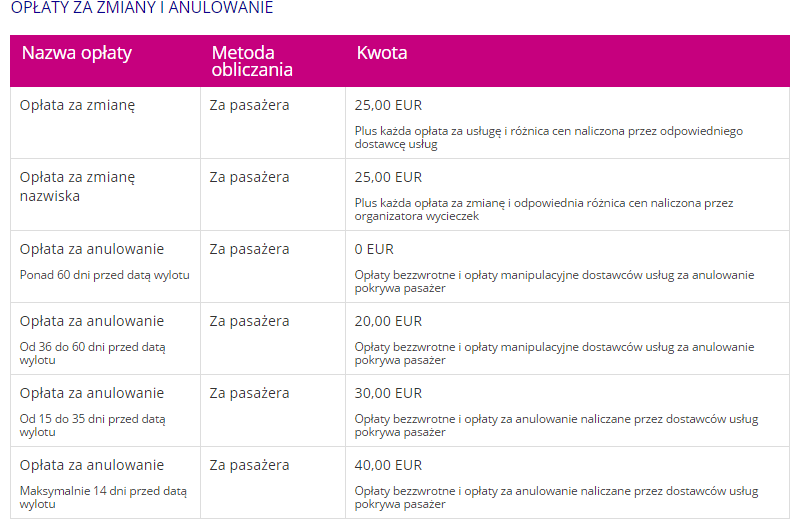Click the 30,00 EUR cancellation amount
The width and height of the screenshot is (794, 529).
(x=388, y=393)
